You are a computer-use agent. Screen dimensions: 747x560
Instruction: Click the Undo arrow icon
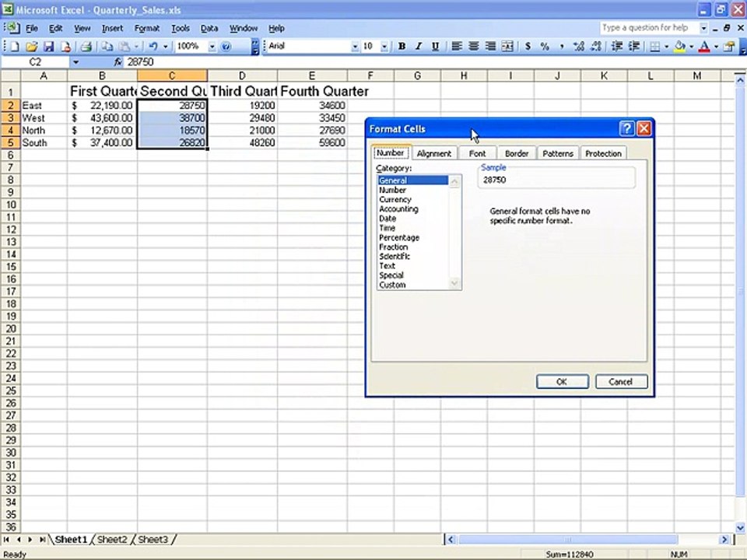tap(153, 46)
